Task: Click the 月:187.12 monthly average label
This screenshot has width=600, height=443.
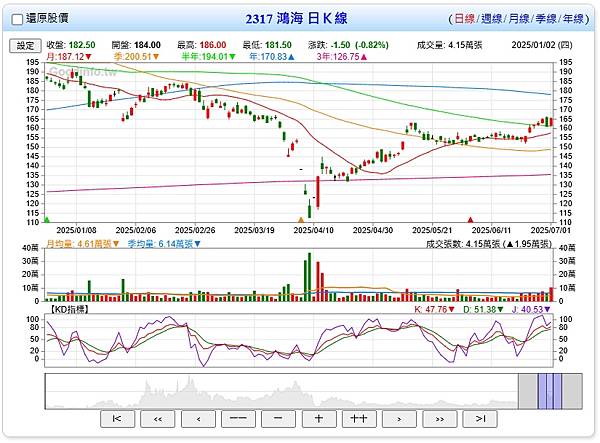Action: 69,57
